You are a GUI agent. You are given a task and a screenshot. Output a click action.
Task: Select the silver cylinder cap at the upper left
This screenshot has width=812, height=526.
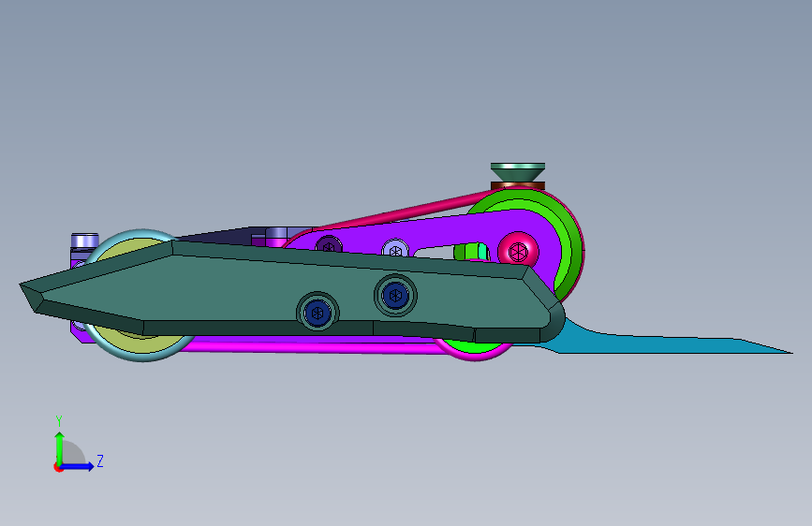point(85,241)
